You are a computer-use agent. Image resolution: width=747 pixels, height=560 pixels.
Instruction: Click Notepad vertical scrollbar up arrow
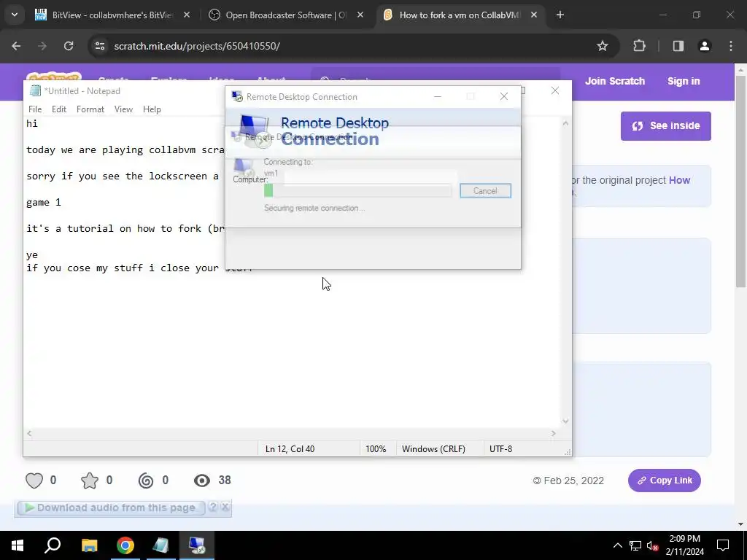[x=565, y=123]
